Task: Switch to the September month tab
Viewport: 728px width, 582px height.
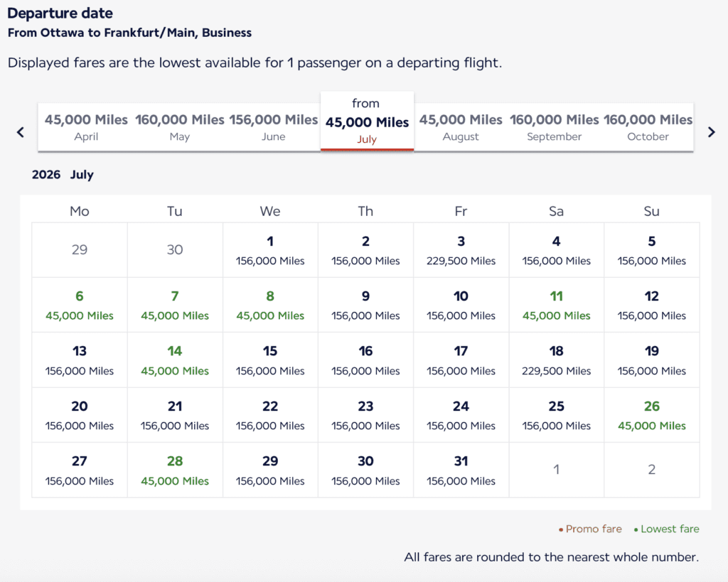Action: 555,127
